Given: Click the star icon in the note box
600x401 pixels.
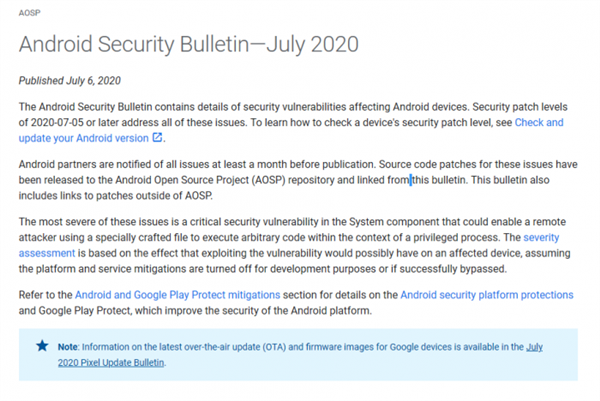Looking at the screenshot, I should pyautogui.click(x=42, y=346).
